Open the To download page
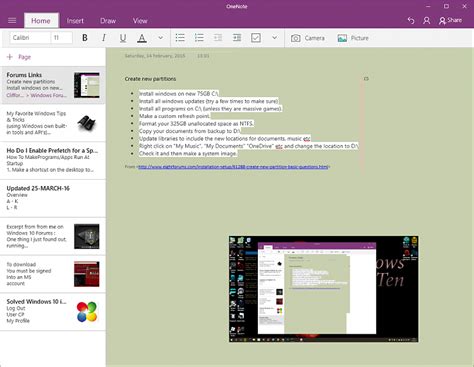Screen dimensions: 474x367 (x=53, y=274)
